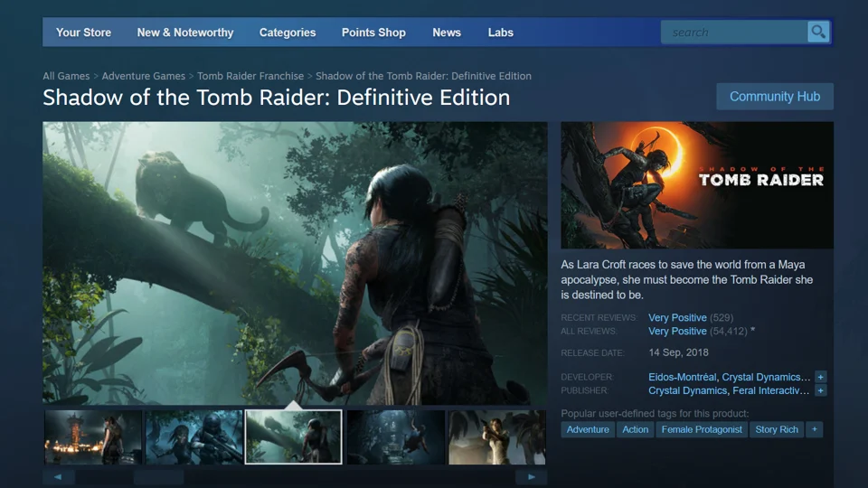The width and height of the screenshot is (868, 488).
Task: Add a tag with the plus button
Action: [815, 429]
